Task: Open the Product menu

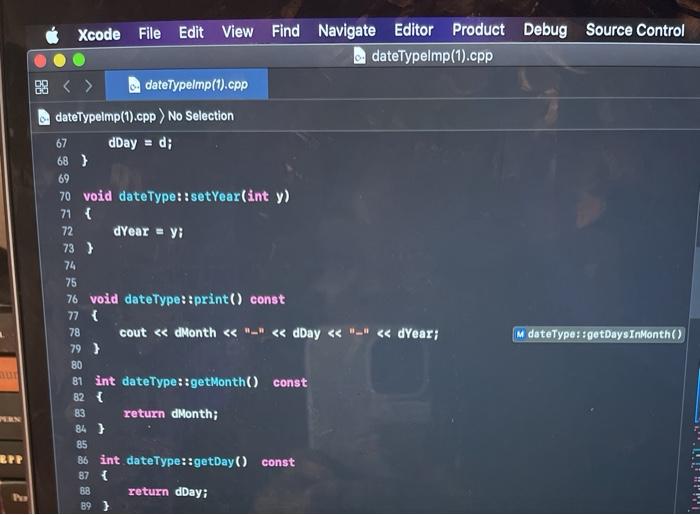Action: (479, 29)
